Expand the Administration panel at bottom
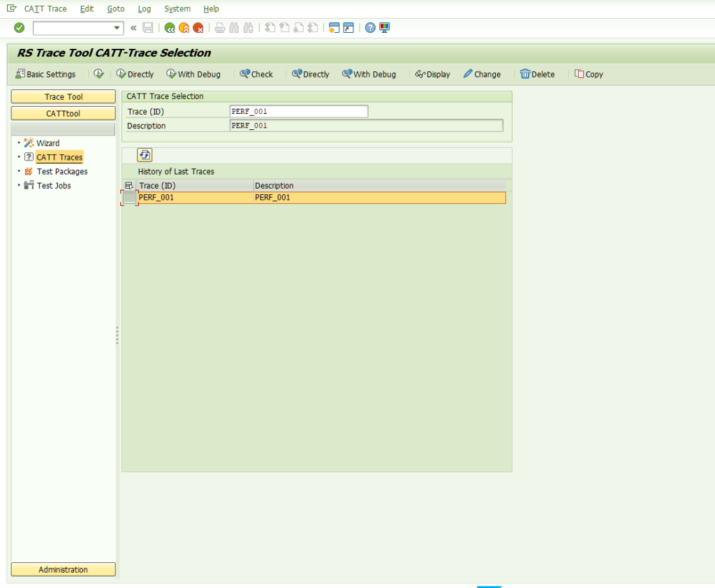The image size is (715, 588). click(64, 570)
